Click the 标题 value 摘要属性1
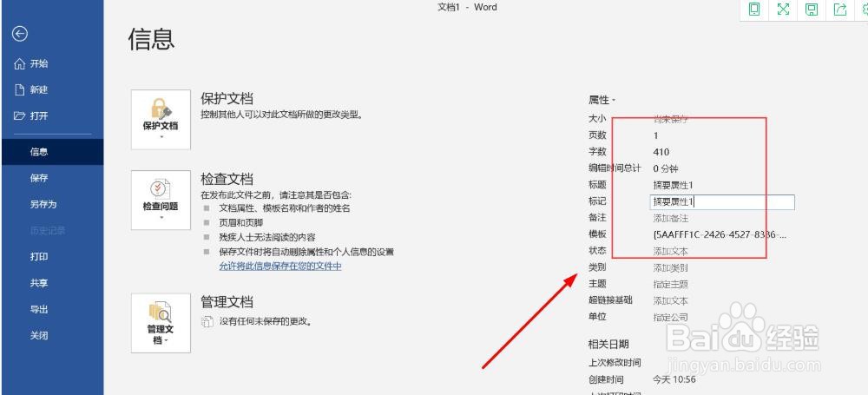This screenshot has width=868, height=395. pos(674,185)
